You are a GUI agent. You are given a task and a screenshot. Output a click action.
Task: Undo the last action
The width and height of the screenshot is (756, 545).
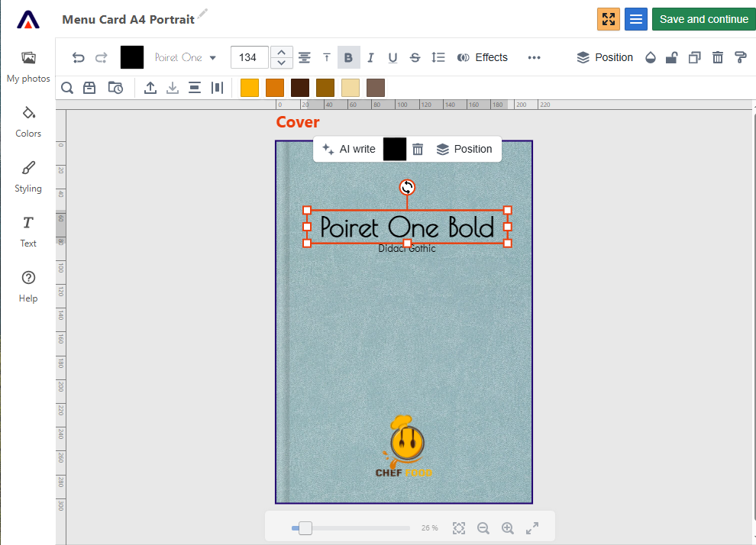(x=78, y=57)
